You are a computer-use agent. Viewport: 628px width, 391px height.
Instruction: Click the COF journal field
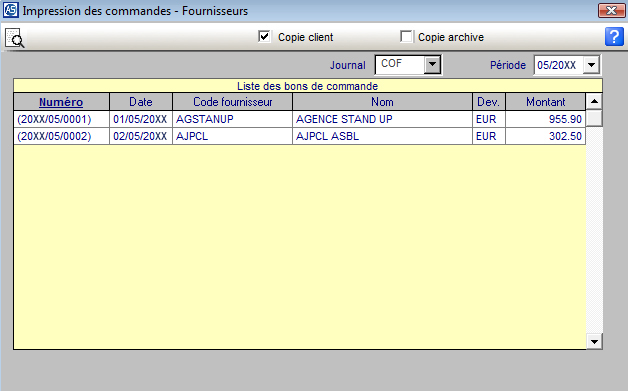coord(400,64)
